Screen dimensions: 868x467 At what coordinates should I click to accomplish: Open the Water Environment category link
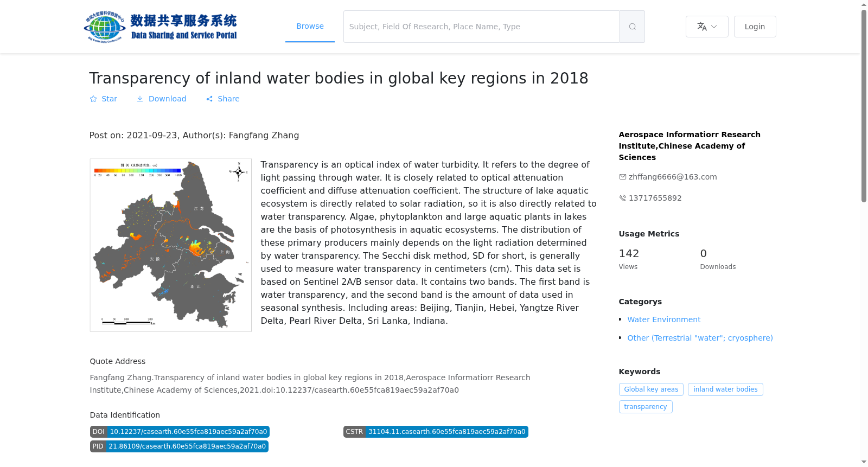[x=664, y=319]
